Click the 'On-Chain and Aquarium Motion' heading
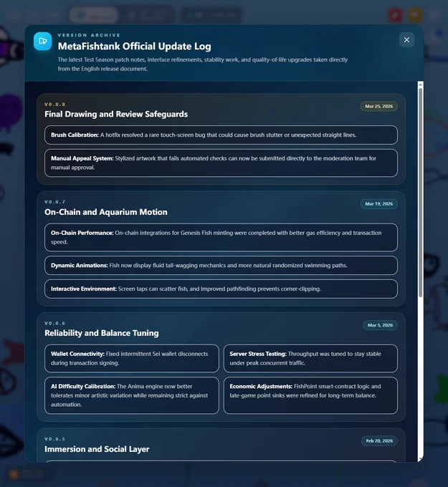 point(105,212)
